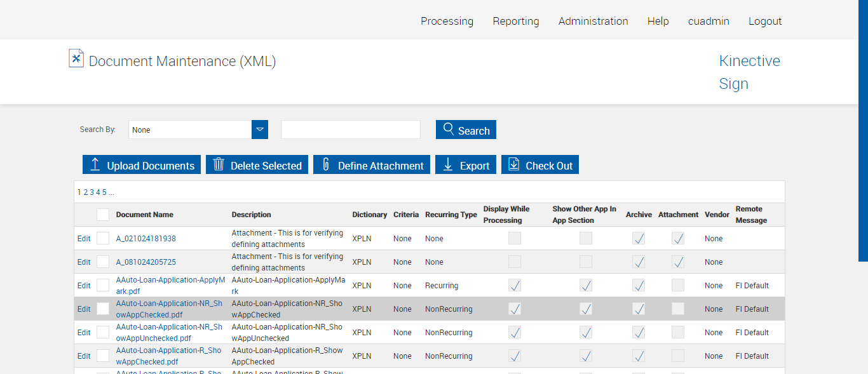
Task: Click the trash can Delete Selected icon
Action: 219,164
